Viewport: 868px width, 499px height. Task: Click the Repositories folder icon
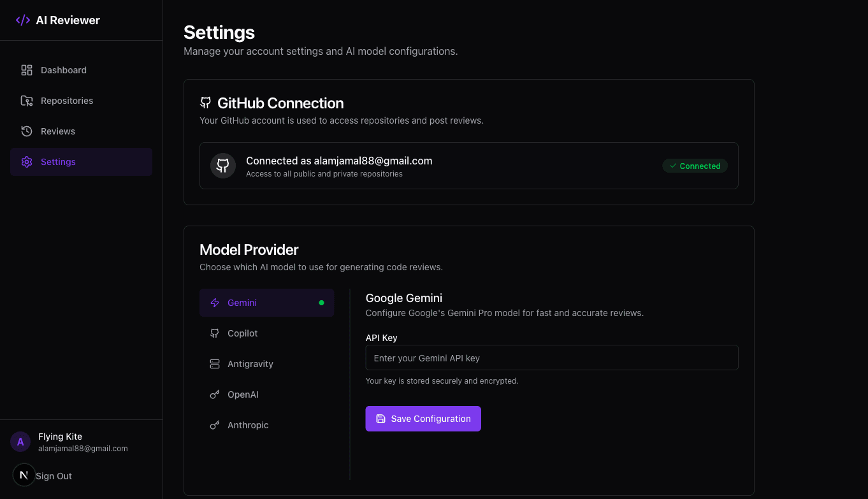(x=27, y=101)
